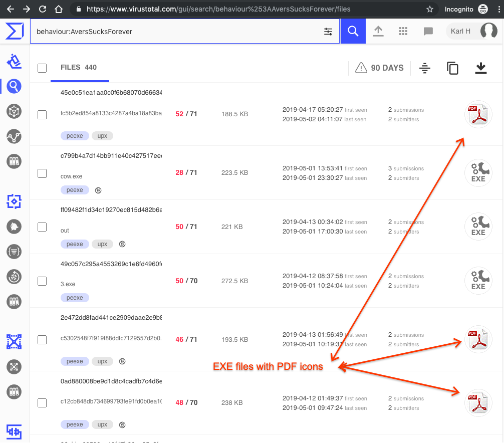Viewport: 504px width, 444px height.
Task: Click the blue magnifier search button
Action: tap(353, 31)
